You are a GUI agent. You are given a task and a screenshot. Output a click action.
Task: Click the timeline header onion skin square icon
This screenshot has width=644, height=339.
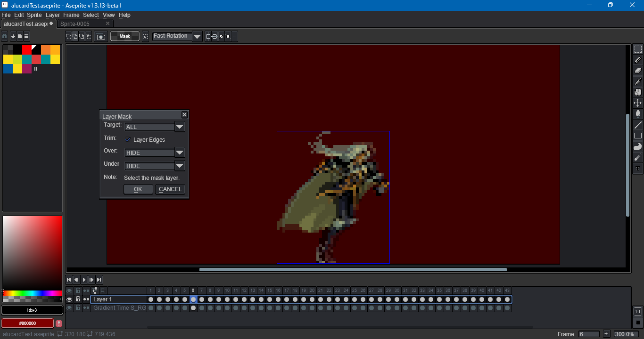point(103,291)
